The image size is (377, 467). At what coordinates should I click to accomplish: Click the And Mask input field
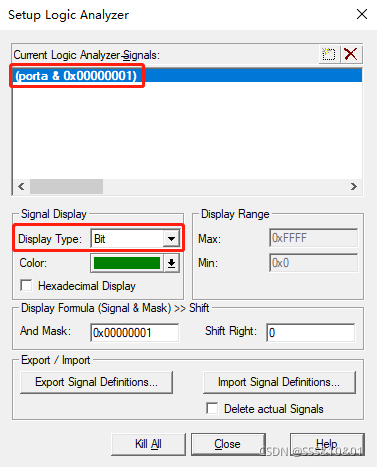(134, 332)
